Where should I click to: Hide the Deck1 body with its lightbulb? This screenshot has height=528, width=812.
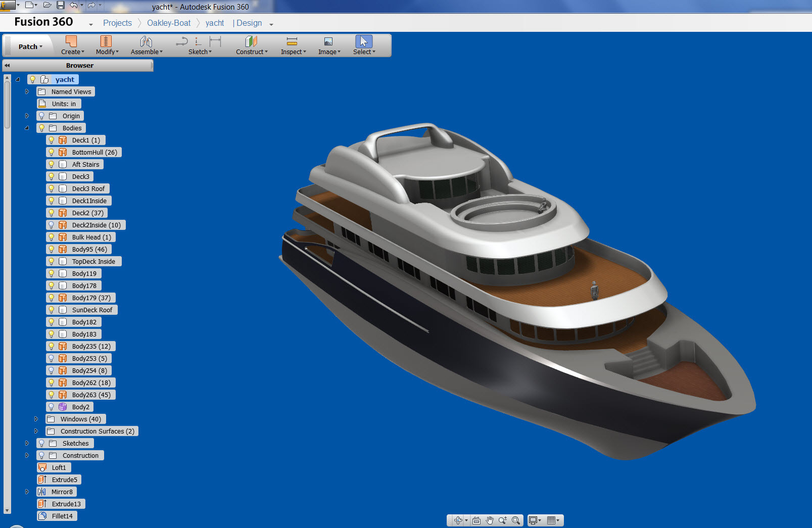coord(52,140)
